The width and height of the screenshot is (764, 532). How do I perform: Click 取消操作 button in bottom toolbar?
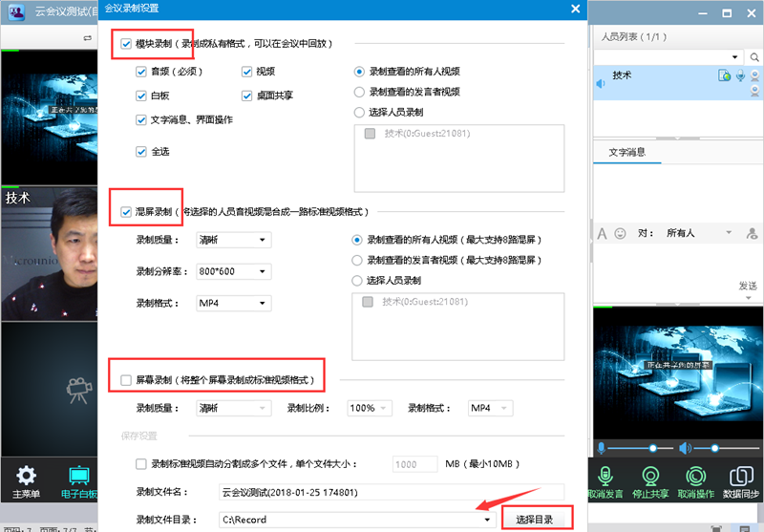click(696, 482)
